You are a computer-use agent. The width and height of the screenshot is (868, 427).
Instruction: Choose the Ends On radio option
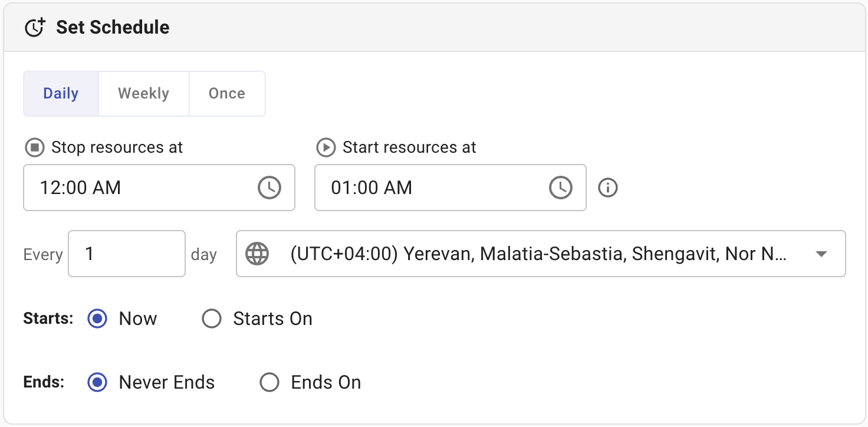click(x=269, y=383)
